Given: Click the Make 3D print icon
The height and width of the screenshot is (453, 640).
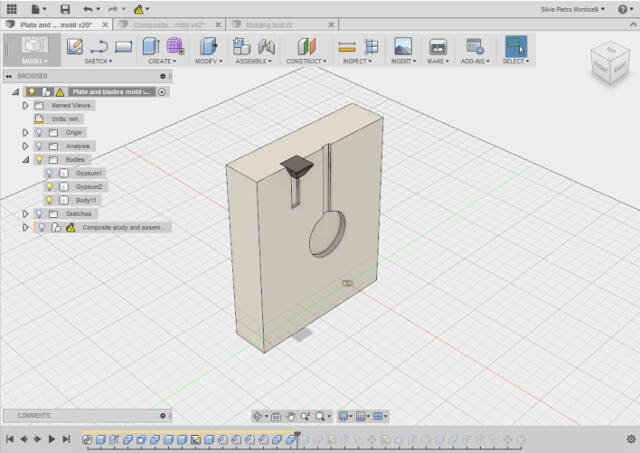Looking at the screenshot, I should [x=438, y=47].
